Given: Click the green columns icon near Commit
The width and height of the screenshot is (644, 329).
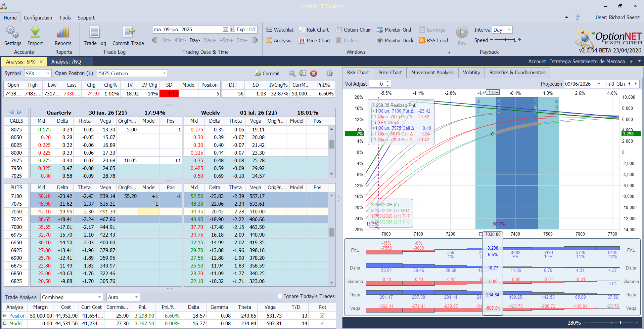Looking at the screenshot, I should (303, 73).
